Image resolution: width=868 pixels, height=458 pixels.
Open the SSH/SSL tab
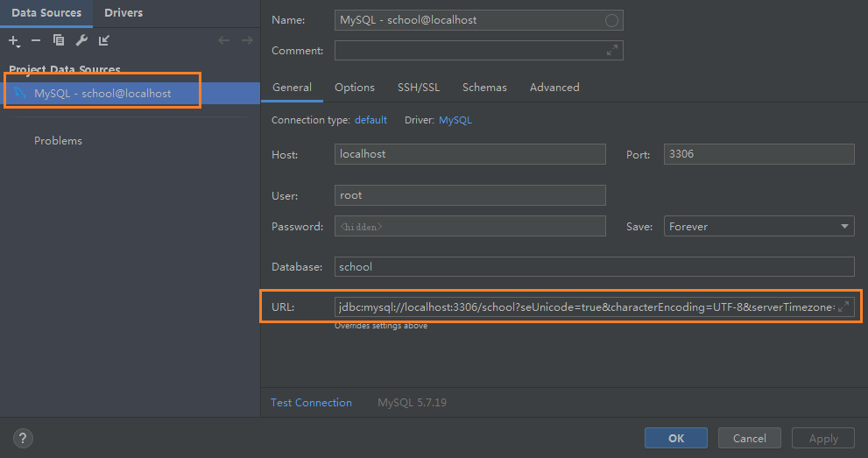(419, 88)
